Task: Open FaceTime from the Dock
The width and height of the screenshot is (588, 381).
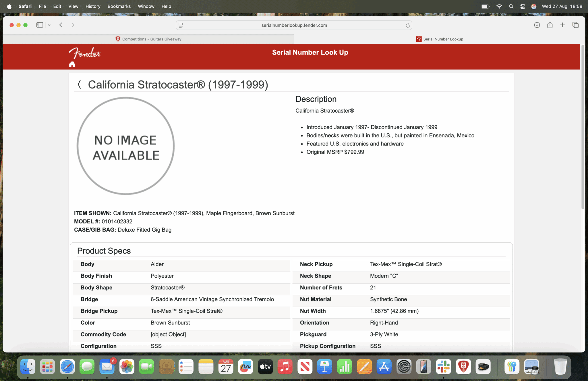Action: (146, 367)
